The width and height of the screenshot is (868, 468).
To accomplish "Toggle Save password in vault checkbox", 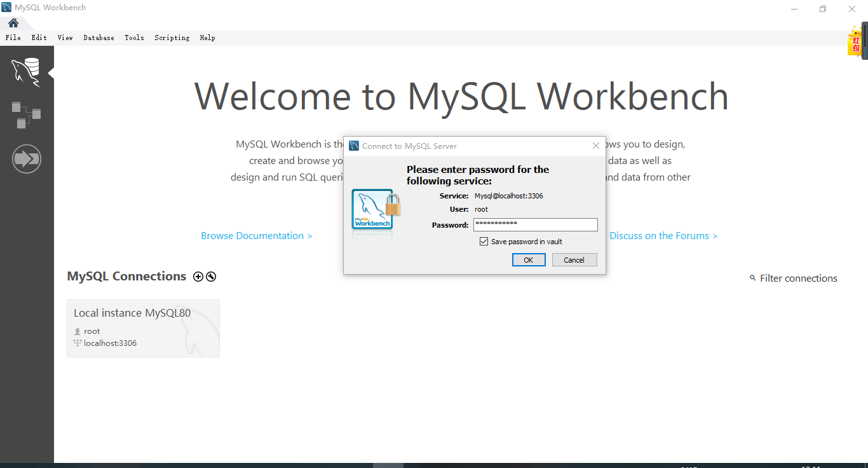I will 484,242.
